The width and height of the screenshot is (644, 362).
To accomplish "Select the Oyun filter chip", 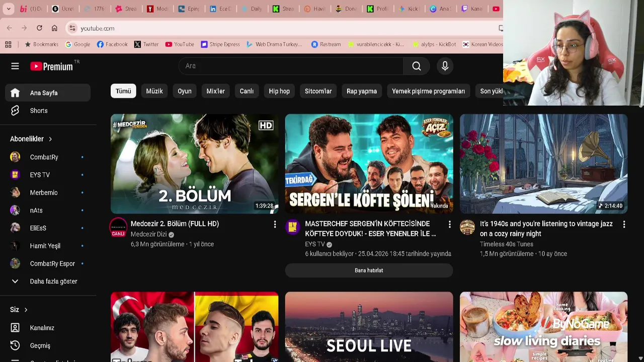I will (x=185, y=91).
